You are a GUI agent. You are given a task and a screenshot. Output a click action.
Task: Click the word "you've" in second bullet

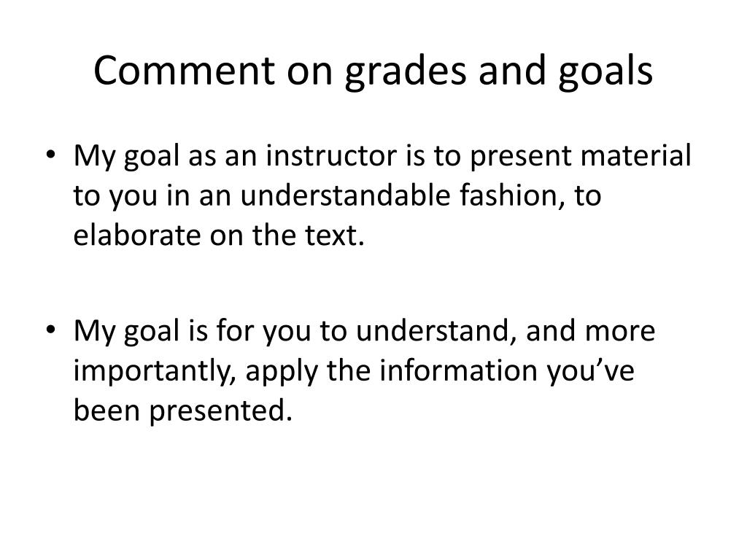(x=590, y=372)
